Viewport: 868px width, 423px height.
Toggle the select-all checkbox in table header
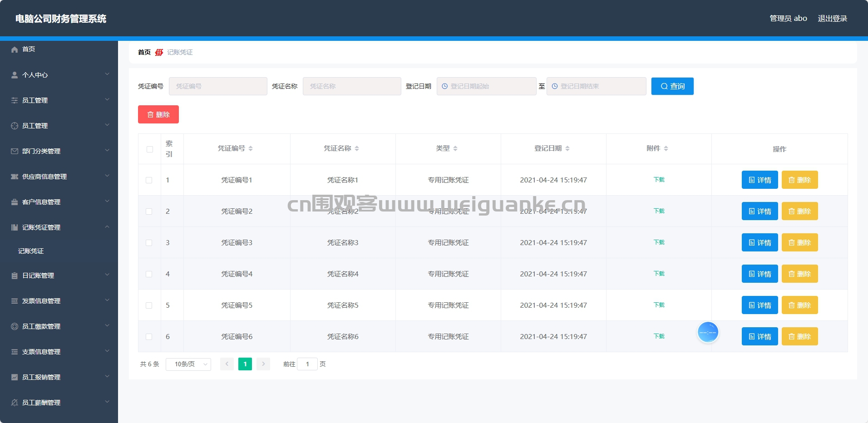coord(150,149)
